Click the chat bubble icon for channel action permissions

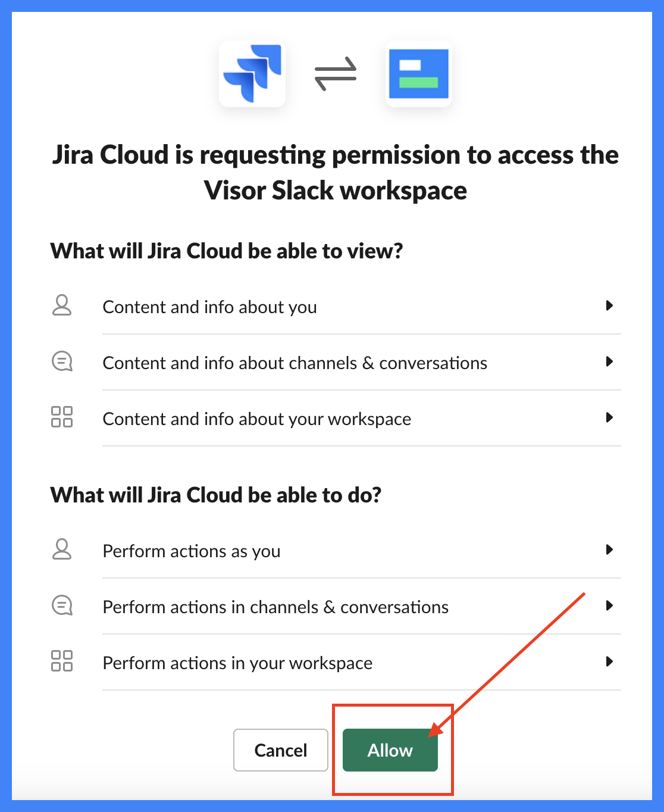coord(62,605)
